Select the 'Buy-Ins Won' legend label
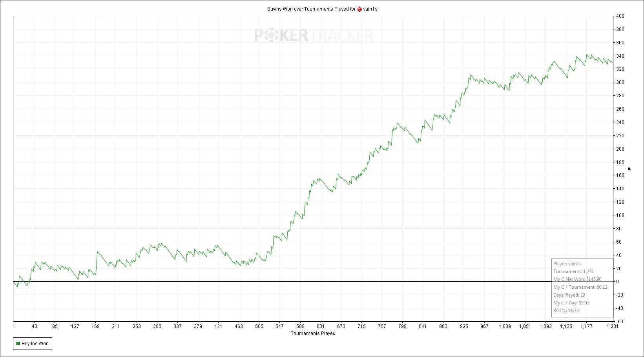The height and width of the screenshot is (357, 644). [x=35, y=344]
